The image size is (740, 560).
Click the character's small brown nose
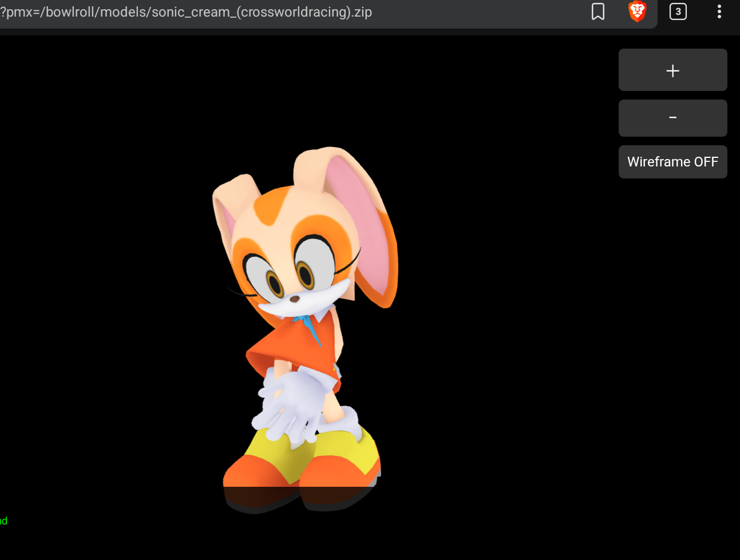[x=295, y=299]
